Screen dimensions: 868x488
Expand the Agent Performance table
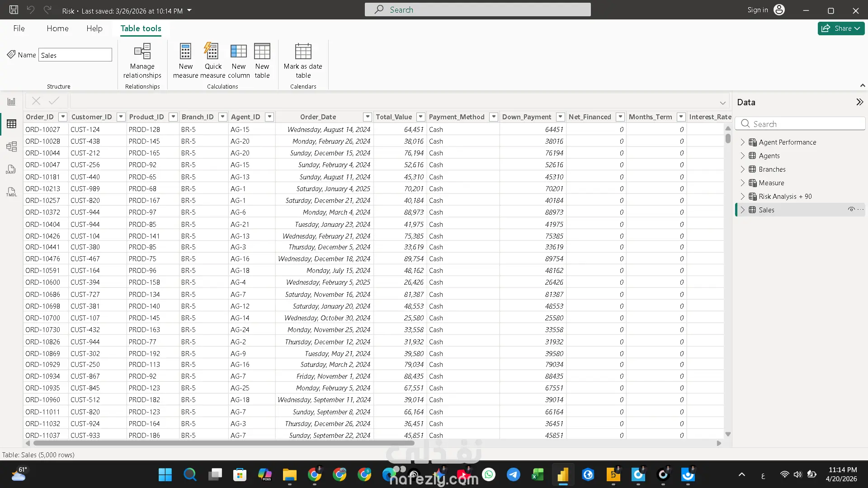pyautogui.click(x=742, y=142)
